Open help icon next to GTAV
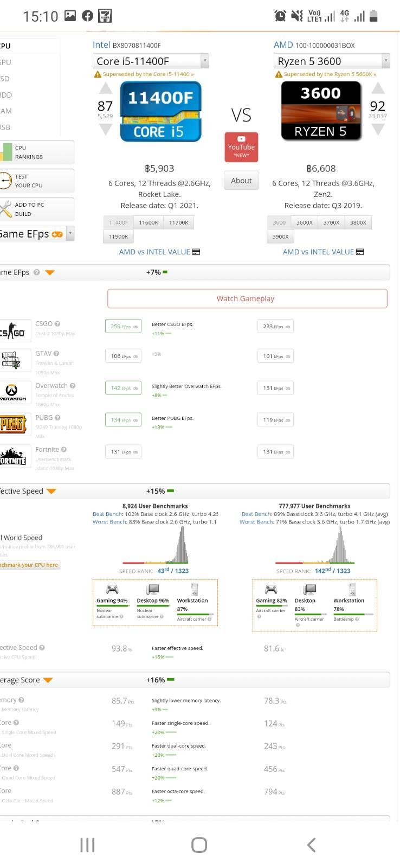Screen dimensions: 400x868 (56, 354)
